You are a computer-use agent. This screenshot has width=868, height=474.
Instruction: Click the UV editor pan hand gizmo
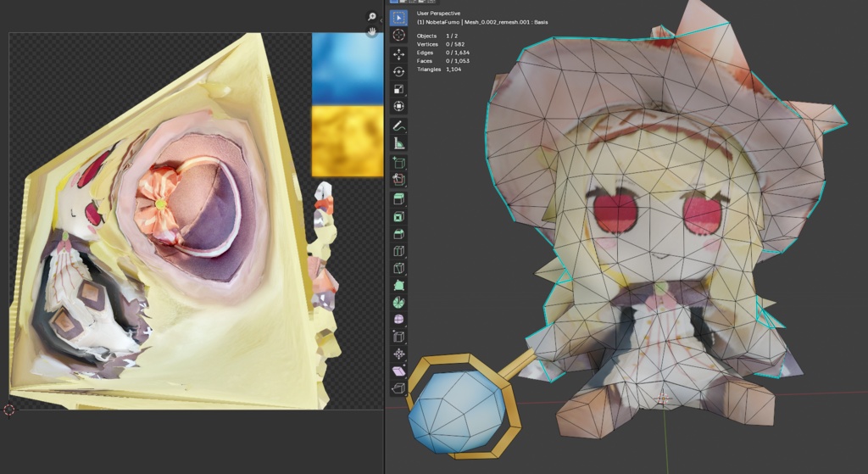pyautogui.click(x=372, y=31)
